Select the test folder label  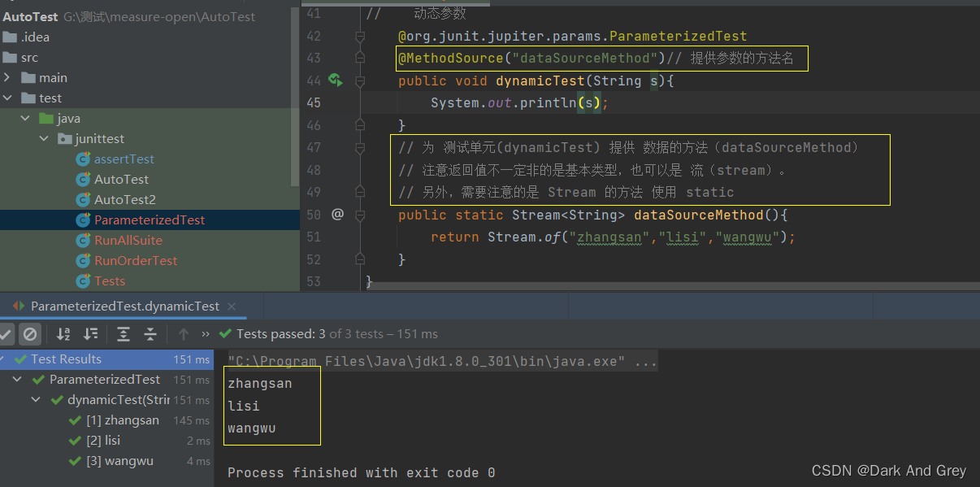(x=50, y=98)
